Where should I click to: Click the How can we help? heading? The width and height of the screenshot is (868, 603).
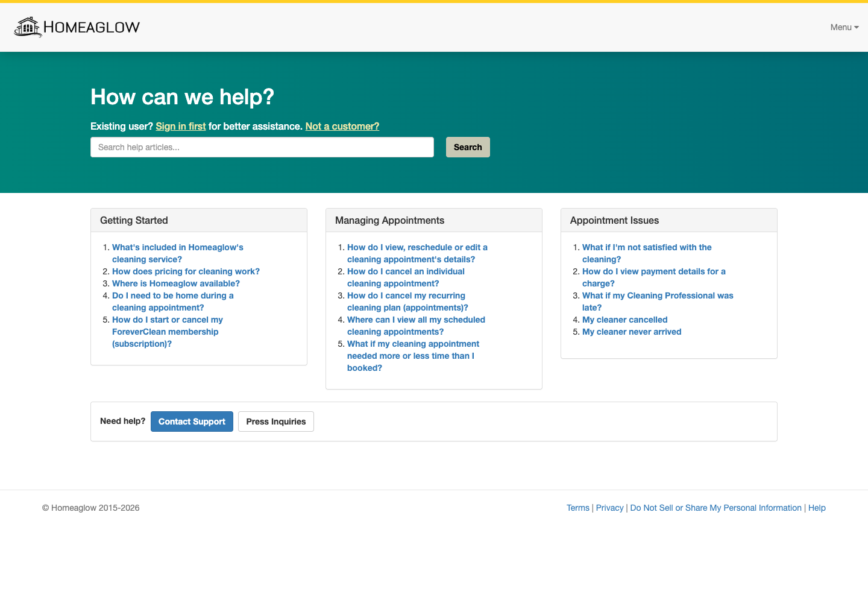pos(182,96)
